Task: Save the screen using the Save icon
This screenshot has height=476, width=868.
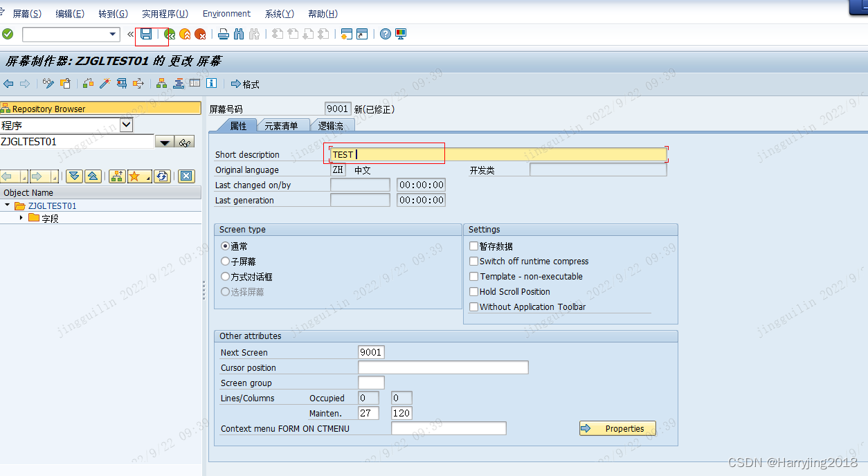Action: 146,33
